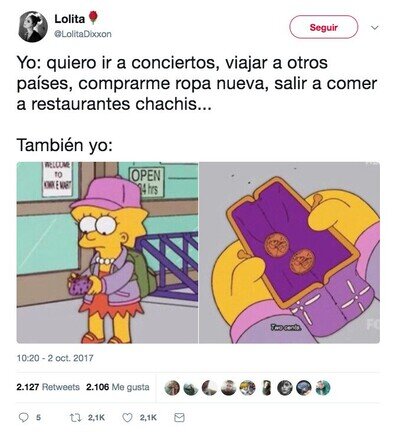The height and width of the screenshot is (441, 400).
Task: Click the Seguir follow button
Action: (x=323, y=27)
